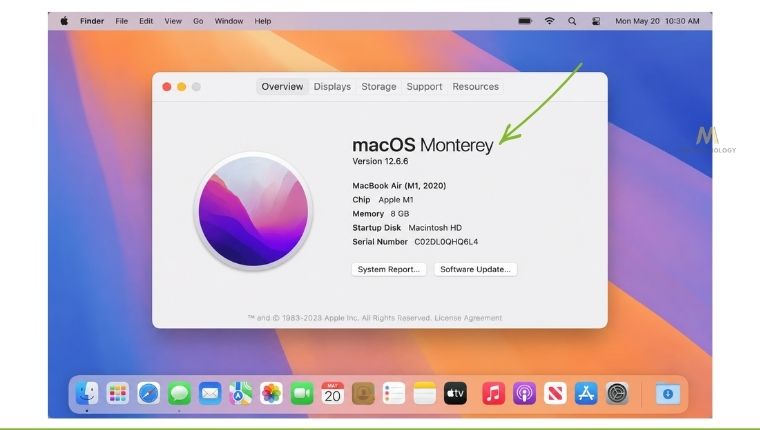Image resolution: width=760 pixels, height=430 pixels.
Task: Open Messages app in the Dock
Action: coord(179,393)
